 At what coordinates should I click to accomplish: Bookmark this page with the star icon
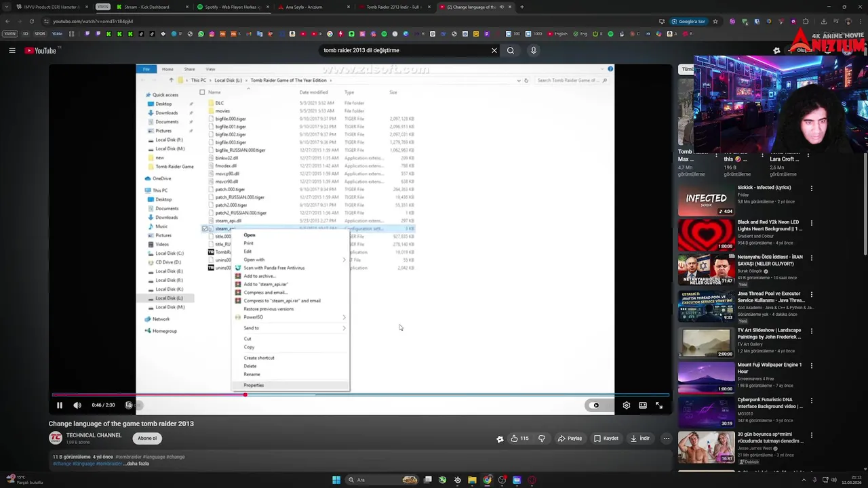pos(715,21)
